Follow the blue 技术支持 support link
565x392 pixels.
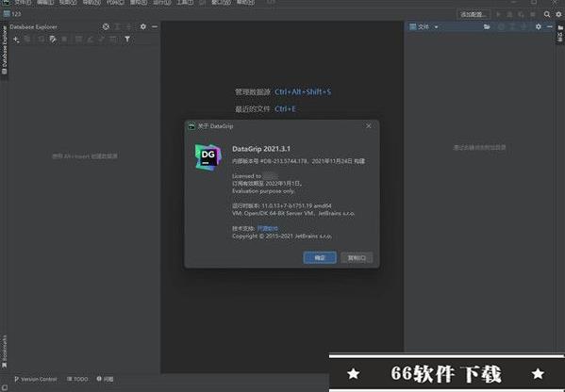[267, 228]
